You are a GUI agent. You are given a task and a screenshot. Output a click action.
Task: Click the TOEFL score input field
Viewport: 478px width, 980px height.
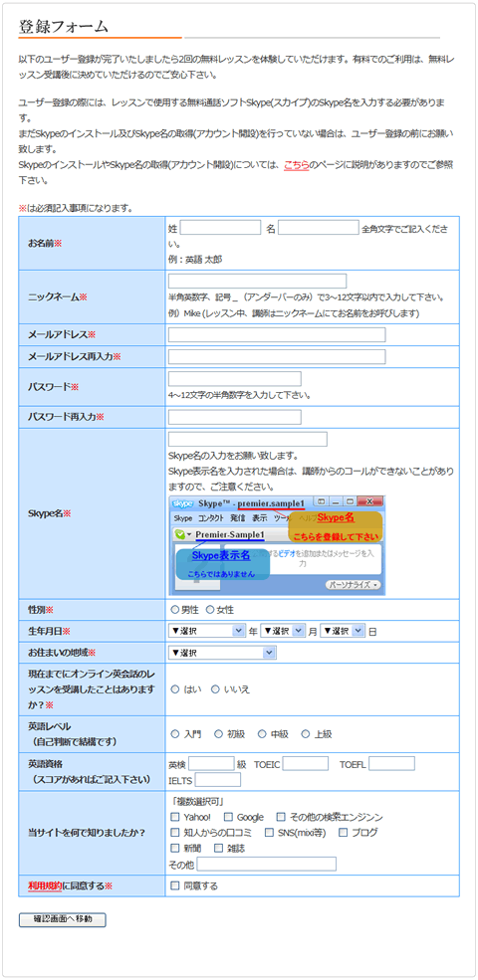point(391,764)
